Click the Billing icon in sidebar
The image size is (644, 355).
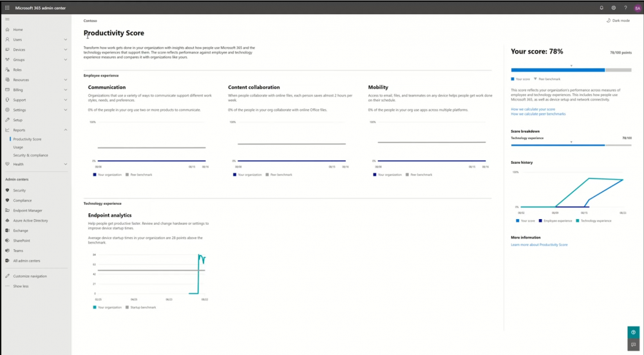tap(7, 90)
